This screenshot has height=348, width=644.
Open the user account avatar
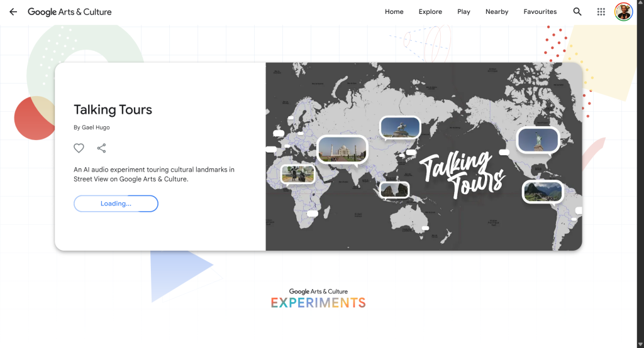pyautogui.click(x=623, y=11)
